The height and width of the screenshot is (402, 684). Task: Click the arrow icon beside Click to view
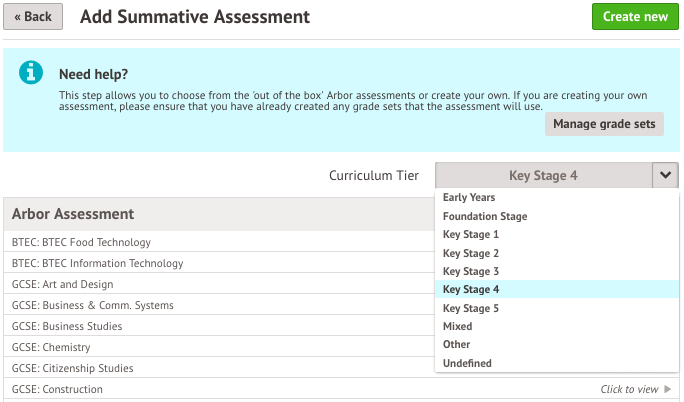pyautogui.click(x=667, y=388)
